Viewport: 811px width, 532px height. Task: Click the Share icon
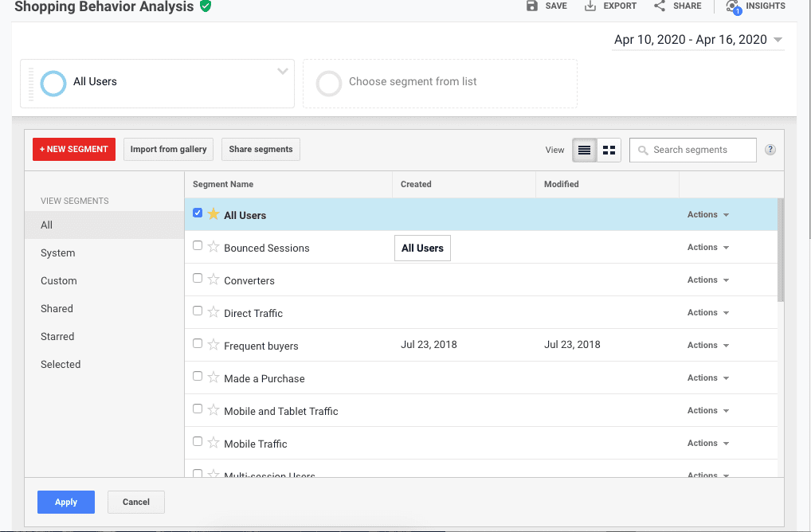click(660, 6)
